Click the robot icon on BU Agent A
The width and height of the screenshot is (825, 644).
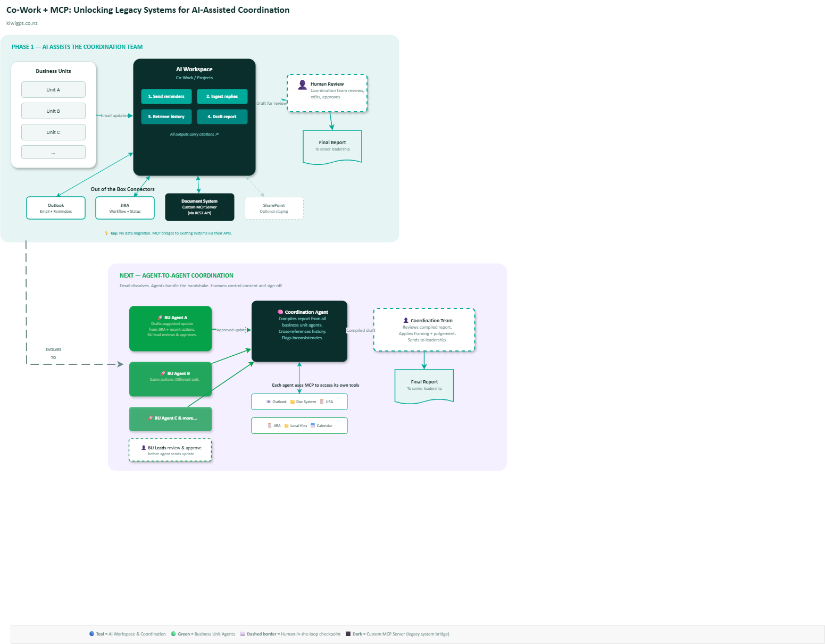[x=160, y=316]
